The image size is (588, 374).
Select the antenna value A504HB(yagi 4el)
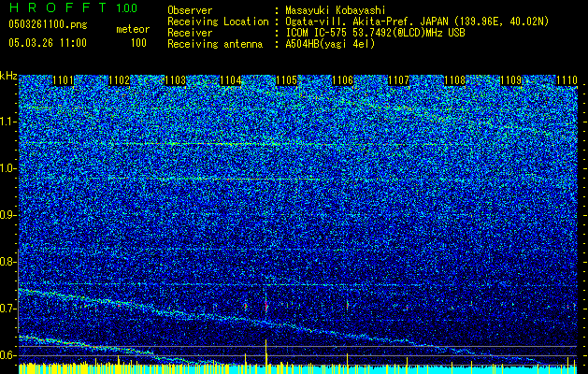point(330,44)
